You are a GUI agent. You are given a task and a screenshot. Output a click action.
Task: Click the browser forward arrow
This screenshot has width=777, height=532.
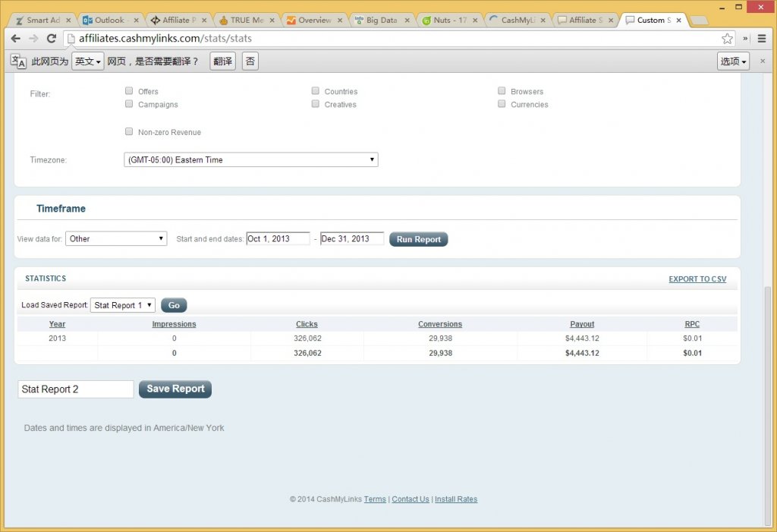tap(33, 38)
